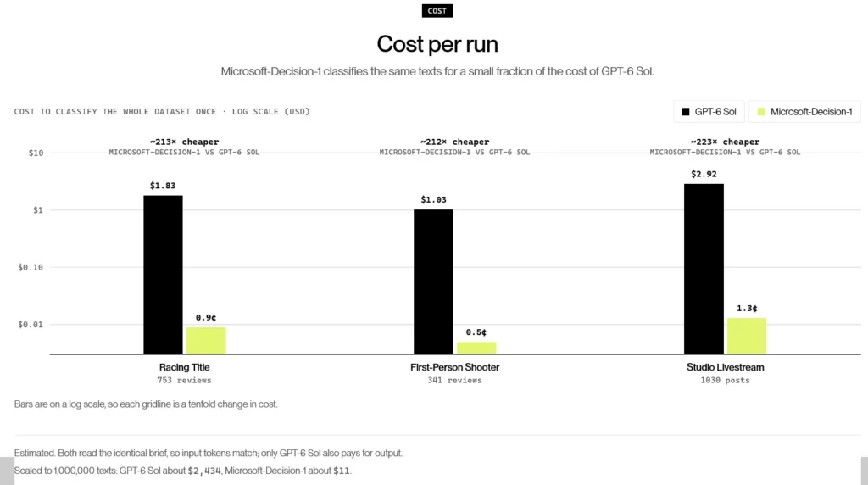Click the Studio Livestream category label

pos(726,367)
